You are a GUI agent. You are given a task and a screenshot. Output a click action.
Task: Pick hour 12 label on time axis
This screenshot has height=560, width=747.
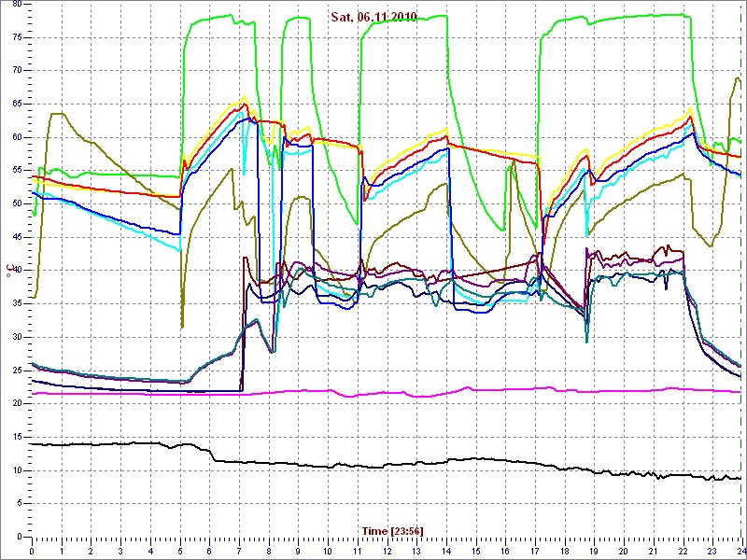tap(387, 550)
